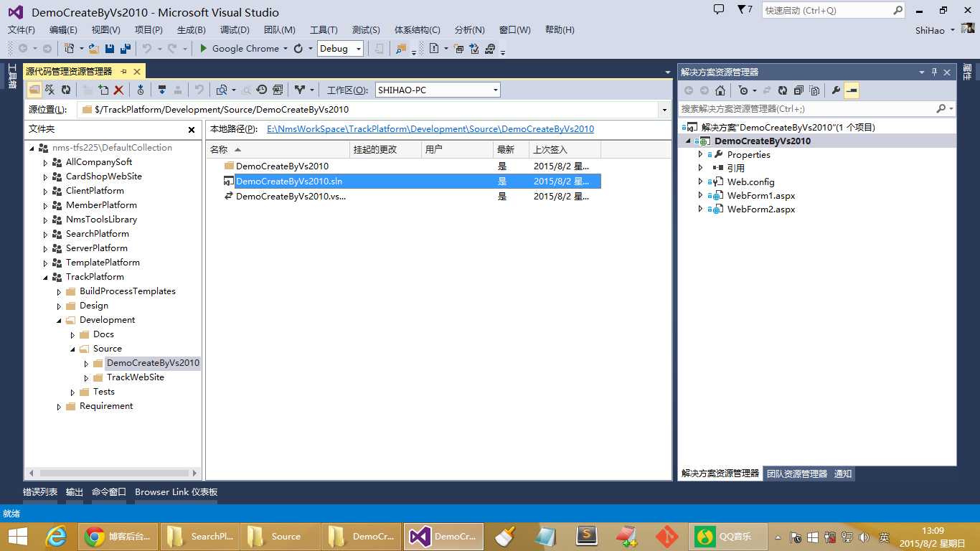
Task: Open the 调试(D) menu
Action: click(x=235, y=30)
